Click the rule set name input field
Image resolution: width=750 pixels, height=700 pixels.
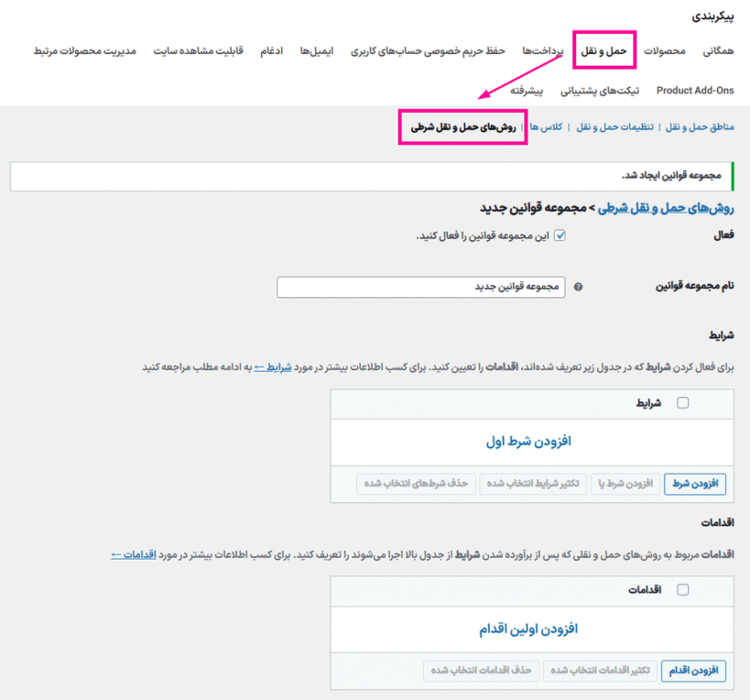pyautogui.click(x=421, y=287)
